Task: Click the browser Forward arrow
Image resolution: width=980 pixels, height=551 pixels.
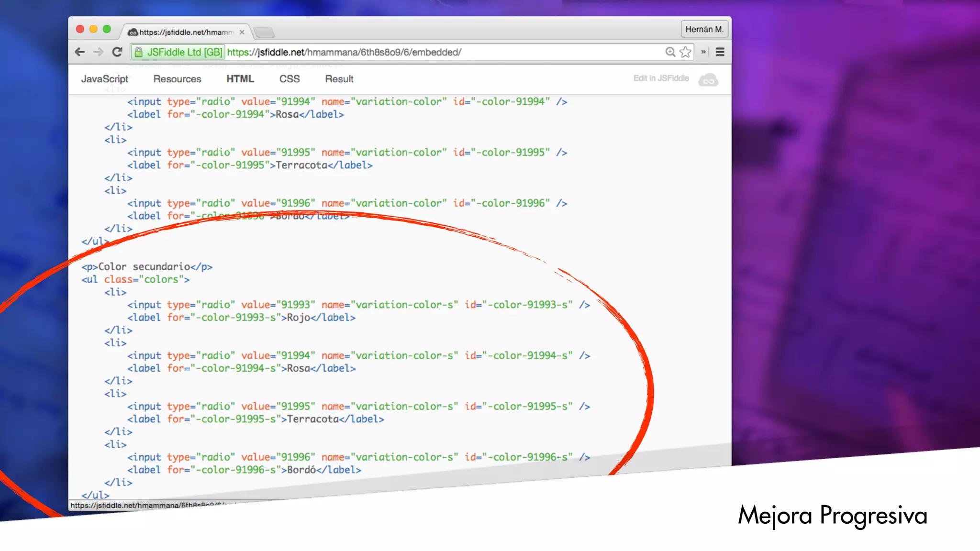Action: [99, 52]
